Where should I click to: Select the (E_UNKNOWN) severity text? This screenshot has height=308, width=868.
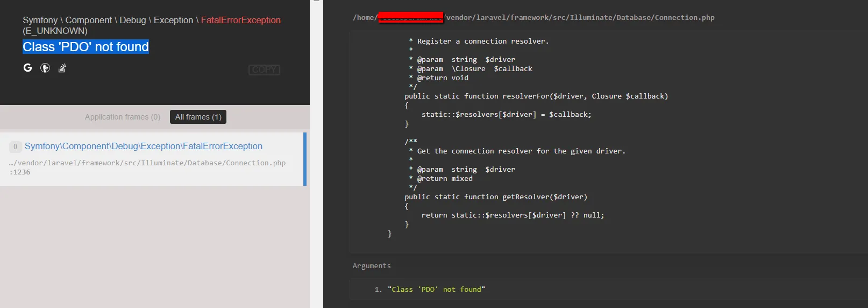pyautogui.click(x=55, y=31)
